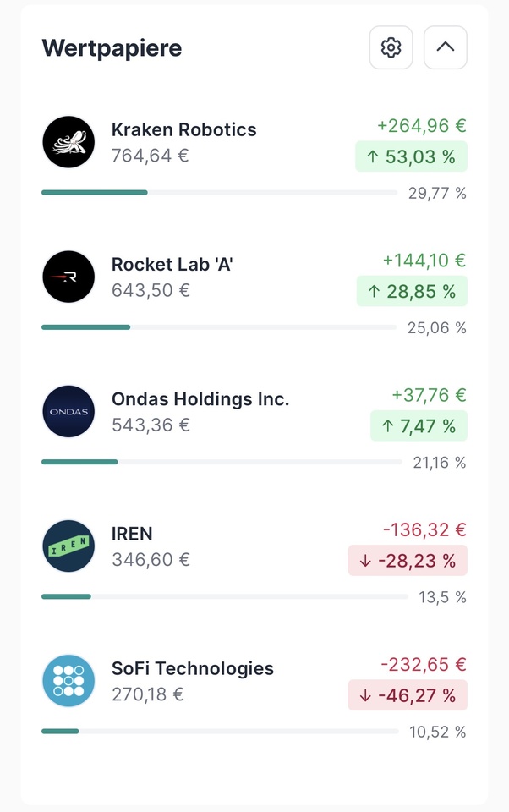The width and height of the screenshot is (509, 812).
Task: Click the Kraken Robotics octopus logo
Action: (68, 142)
